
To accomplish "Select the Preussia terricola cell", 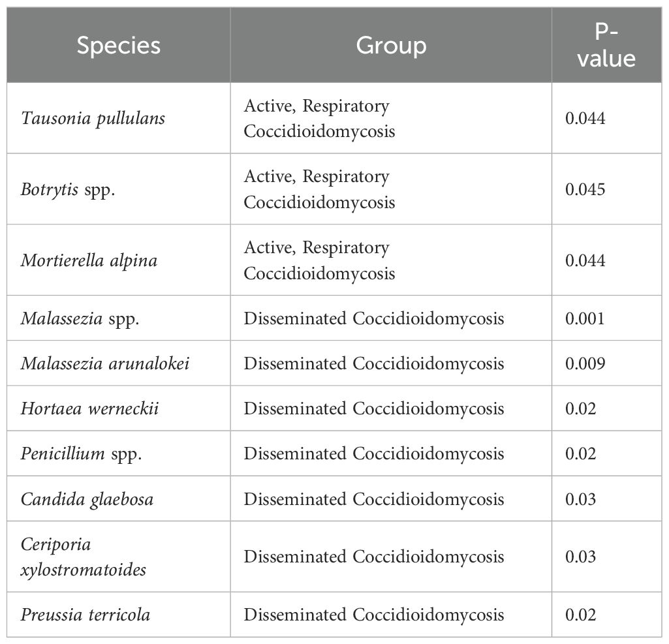I will tap(86, 615).
